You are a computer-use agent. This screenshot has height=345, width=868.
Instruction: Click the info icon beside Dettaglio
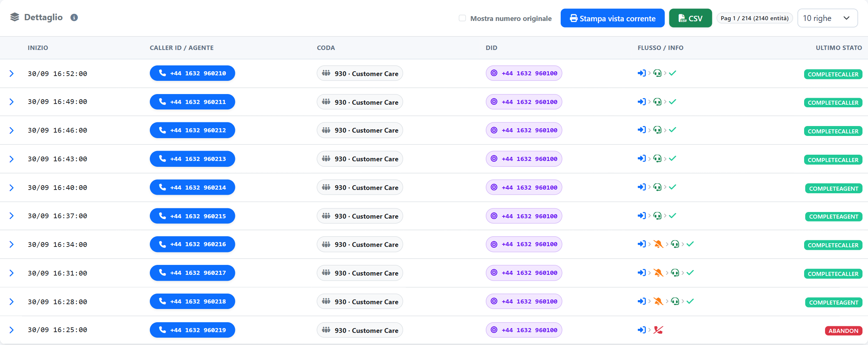click(74, 17)
